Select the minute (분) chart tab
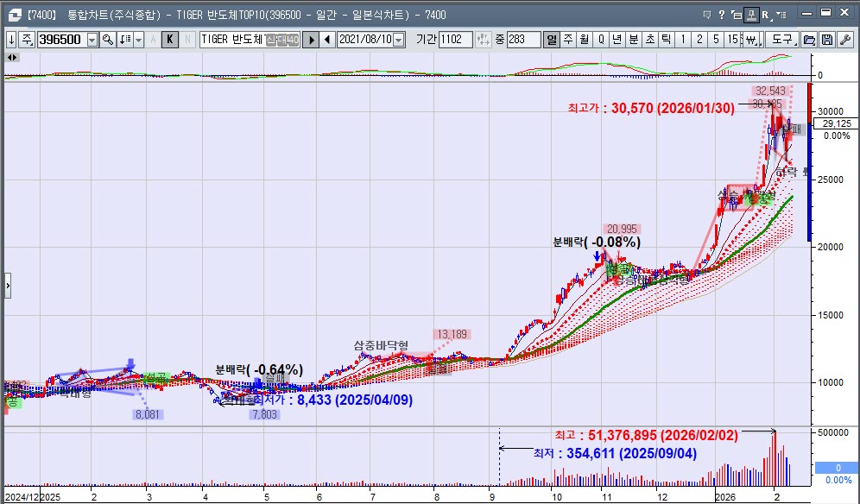This screenshot has width=860, height=504. pyautogui.click(x=634, y=40)
